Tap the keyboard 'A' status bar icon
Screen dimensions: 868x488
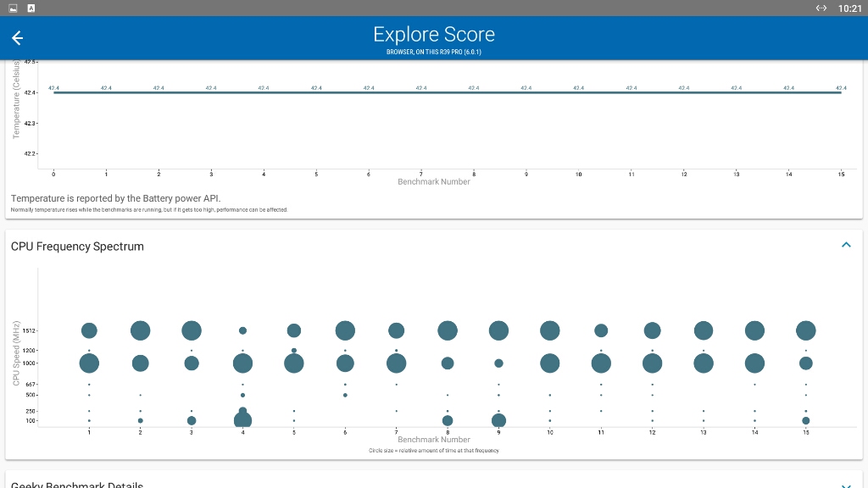tap(31, 8)
